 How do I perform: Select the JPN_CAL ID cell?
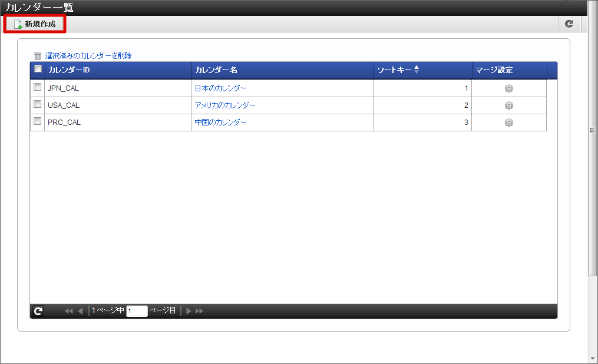click(118, 88)
